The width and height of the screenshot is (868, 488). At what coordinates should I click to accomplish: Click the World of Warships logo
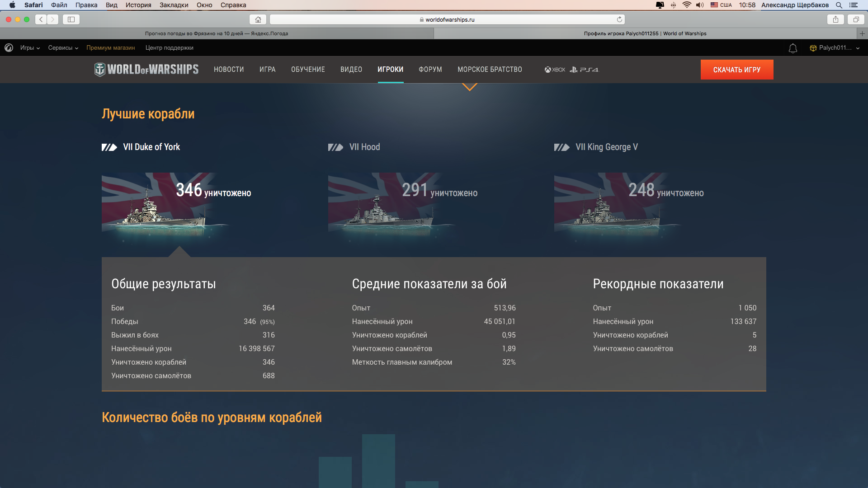146,70
